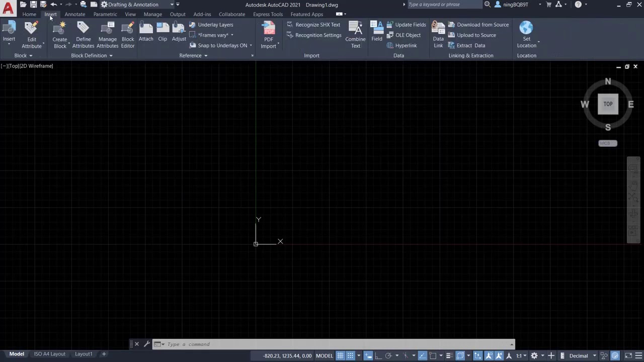Click Extract Data button
Screen dimensions: 644x362
[x=466, y=45]
